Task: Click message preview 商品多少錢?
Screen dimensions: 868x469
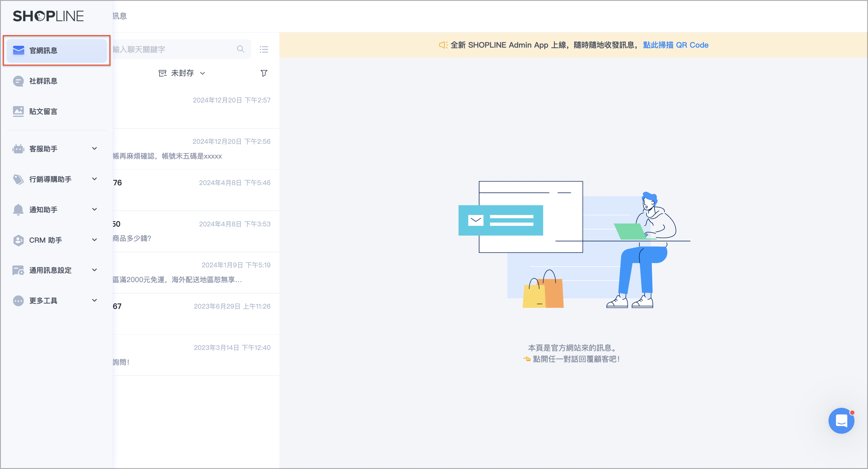Action: click(x=132, y=238)
